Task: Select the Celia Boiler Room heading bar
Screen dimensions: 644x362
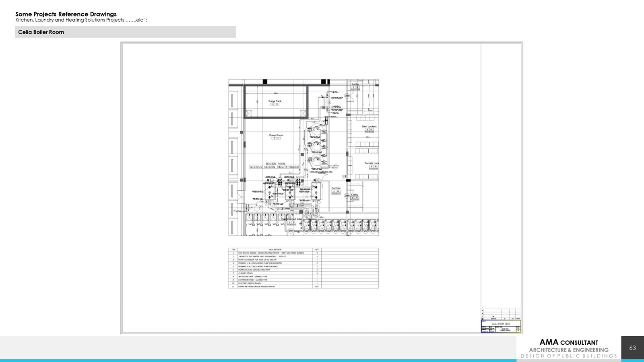Action: 125,32
